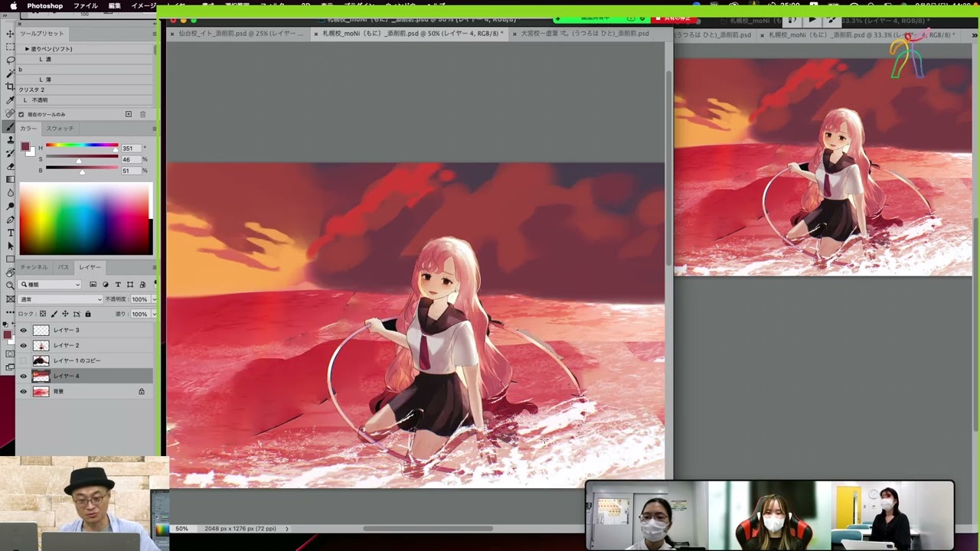The width and height of the screenshot is (980, 551).
Task: Open Color panel options menu
Action: point(154,129)
